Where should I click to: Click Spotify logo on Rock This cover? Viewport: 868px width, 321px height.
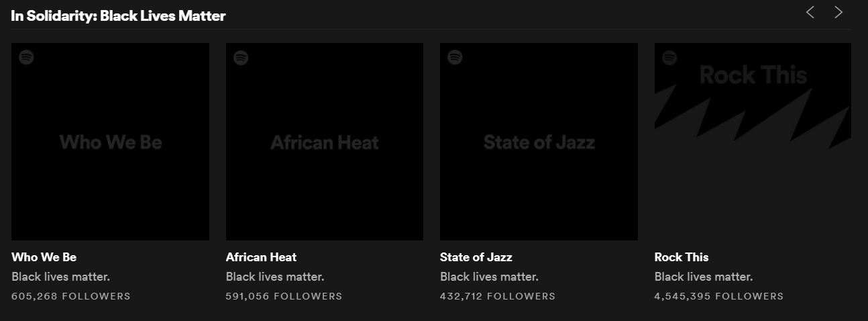(x=669, y=58)
